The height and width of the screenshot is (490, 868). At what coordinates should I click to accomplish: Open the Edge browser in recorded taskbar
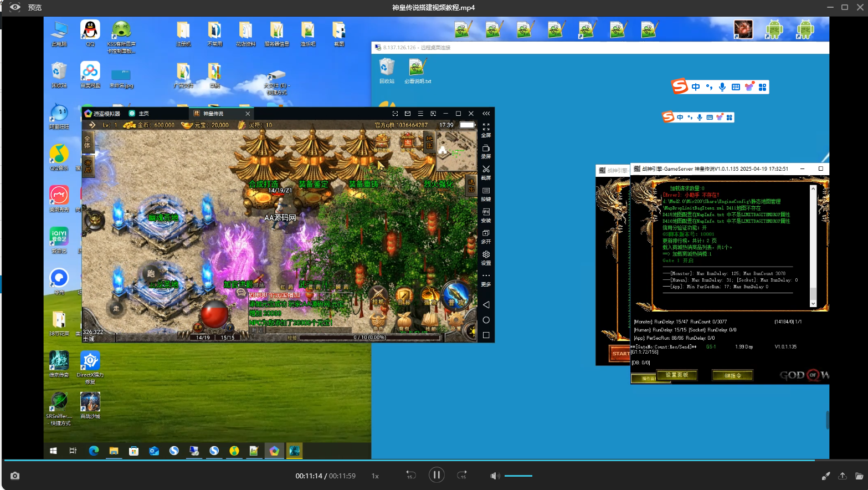[94, 451]
